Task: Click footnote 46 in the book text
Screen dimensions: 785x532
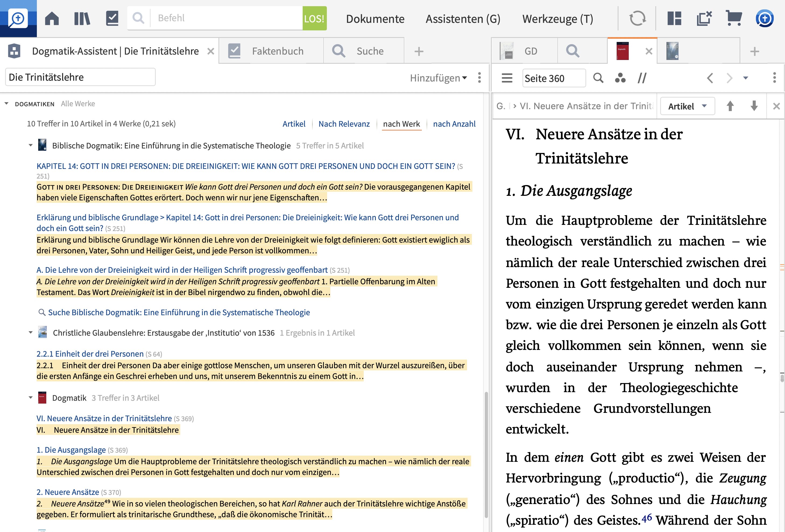Action: 646,518
